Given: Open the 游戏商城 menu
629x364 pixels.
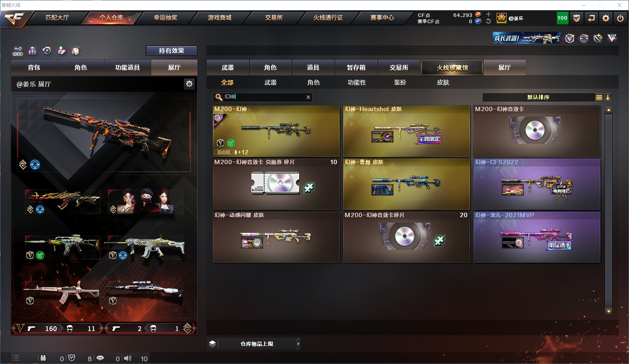Looking at the screenshot, I should [x=219, y=18].
